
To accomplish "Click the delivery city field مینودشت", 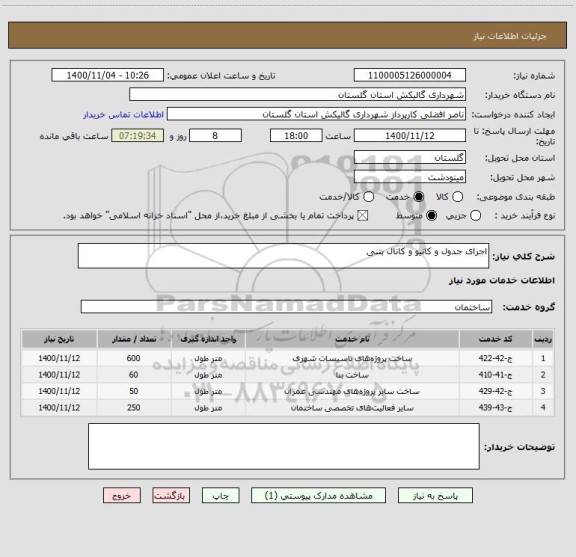I will click(410, 177).
